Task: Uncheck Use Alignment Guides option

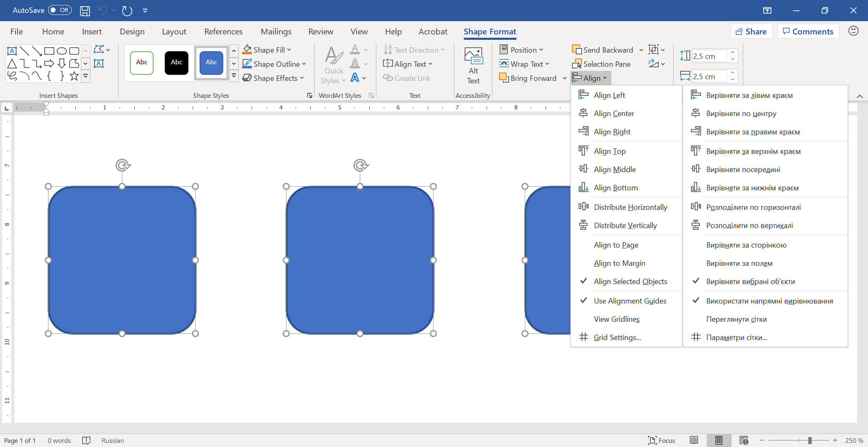Action: click(630, 301)
